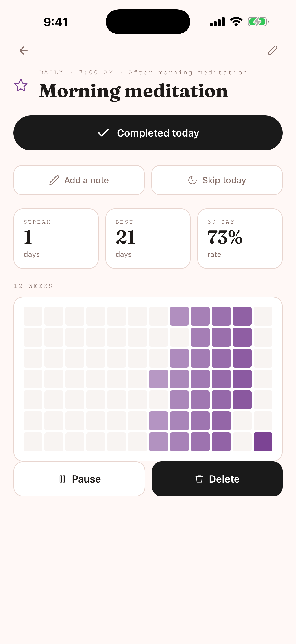Screen dimensions: 296x644
Task: Click the checkmark icon in Completed today
Action: point(103,133)
